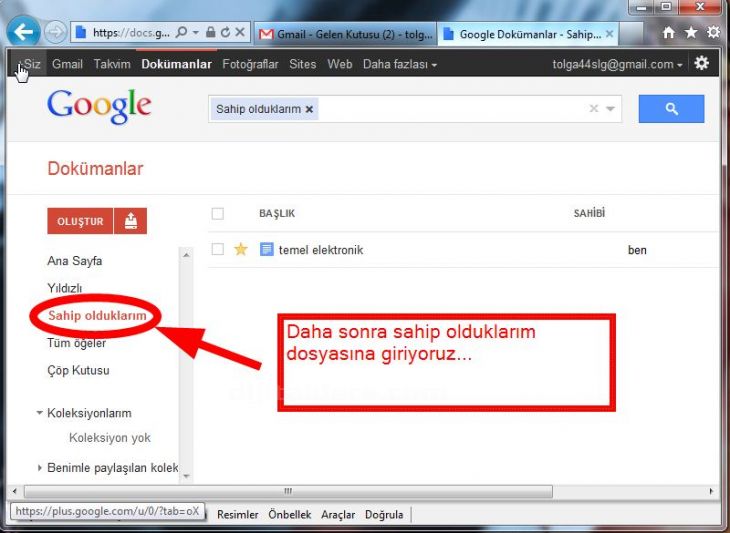This screenshot has width=730, height=533.
Task: Open Gmail from the Google bar
Action: (x=67, y=64)
